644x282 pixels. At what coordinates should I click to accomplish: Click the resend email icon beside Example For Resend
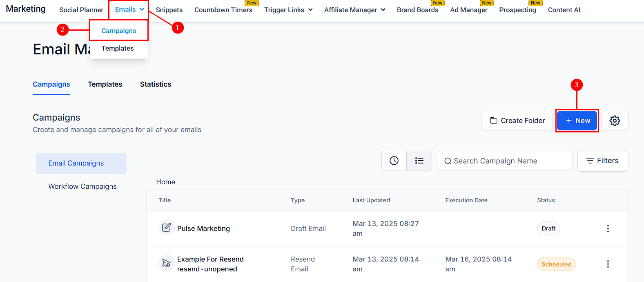[167, 263]
